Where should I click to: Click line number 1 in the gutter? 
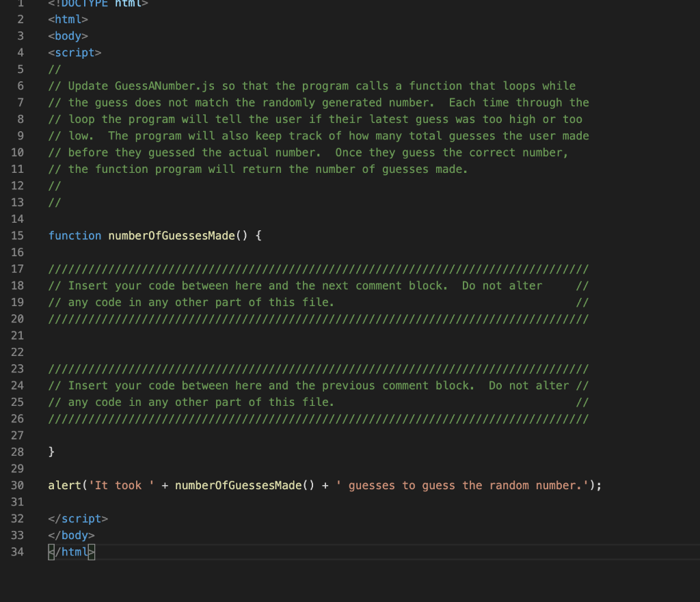[20, 4]
